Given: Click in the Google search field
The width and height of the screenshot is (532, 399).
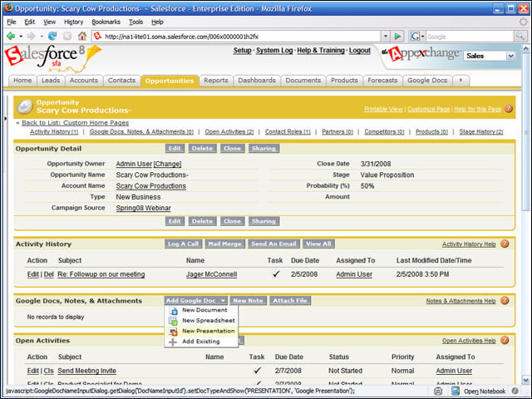Looking at the screenshot, I should pos(470,37).
